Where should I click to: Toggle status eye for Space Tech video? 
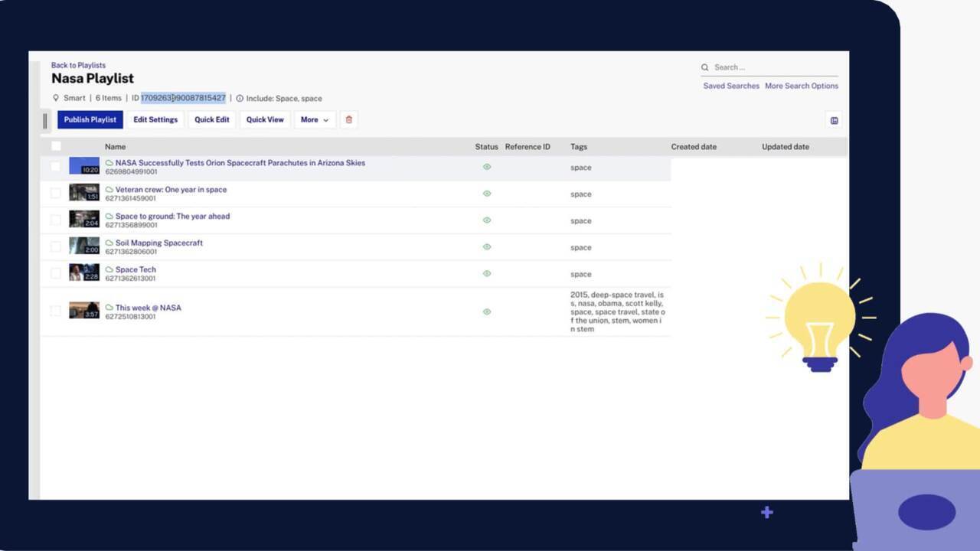tap(487, 274)
